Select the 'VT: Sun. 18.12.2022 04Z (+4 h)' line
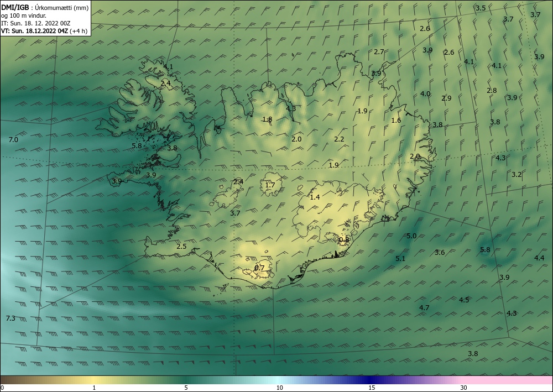Image resolution: width=553 pixels, height=392 pixels. point(44,31)
